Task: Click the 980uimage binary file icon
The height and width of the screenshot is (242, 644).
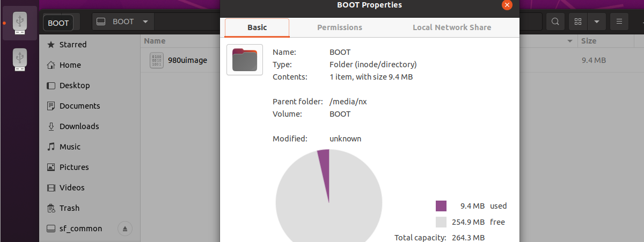Action: click(156, 60)
